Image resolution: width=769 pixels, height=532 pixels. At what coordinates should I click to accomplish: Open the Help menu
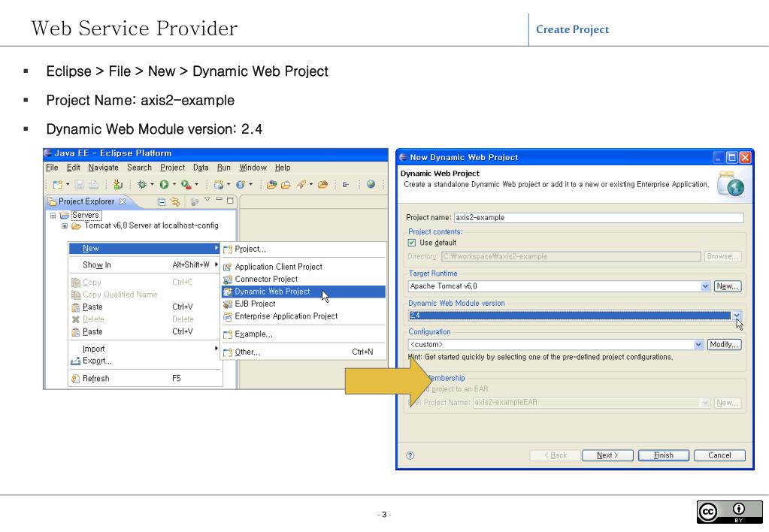(x=283, y=168)
